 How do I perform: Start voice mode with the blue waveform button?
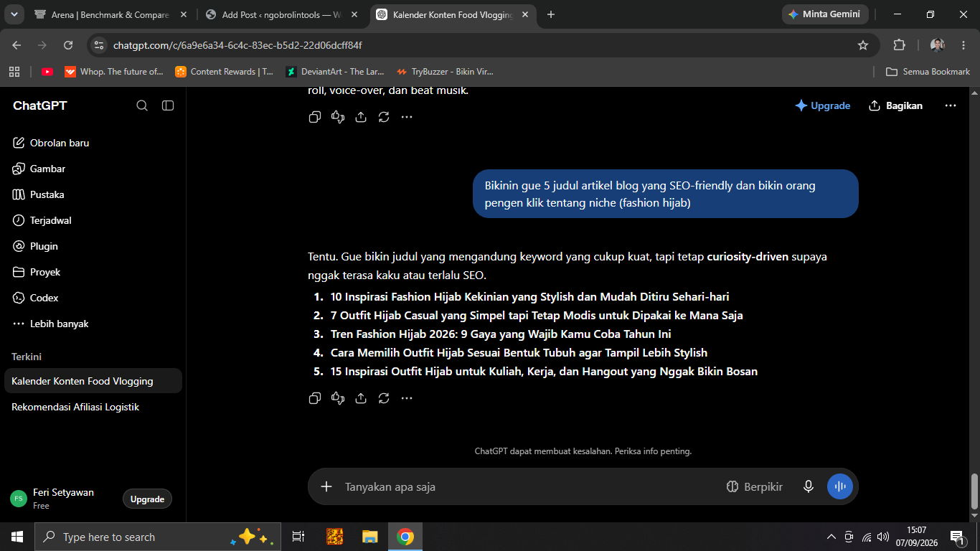pos(840,486)
